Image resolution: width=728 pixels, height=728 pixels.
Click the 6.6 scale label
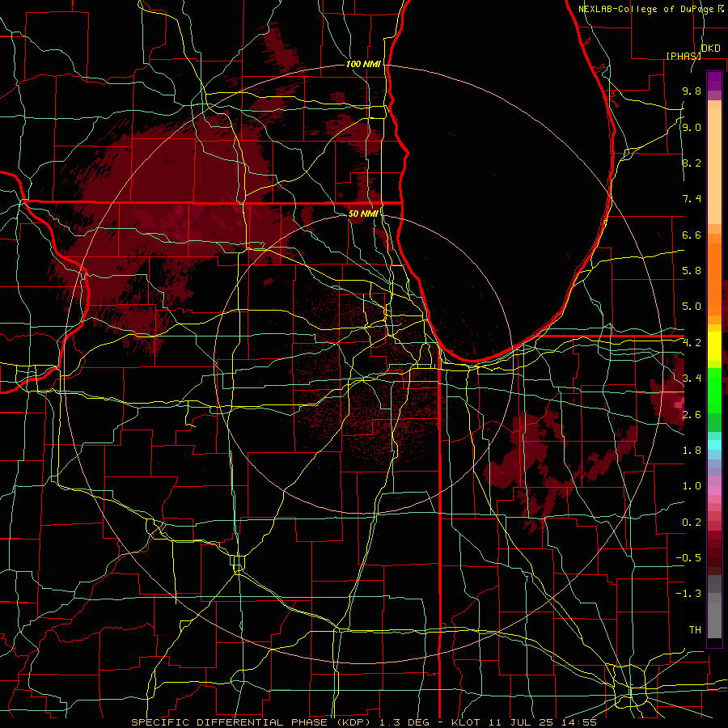[692, 235]
